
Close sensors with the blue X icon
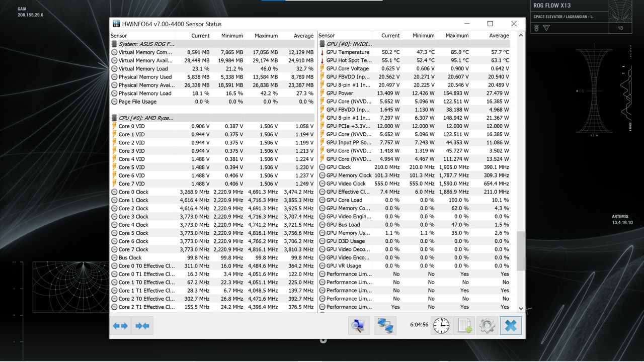coord(511,326)
